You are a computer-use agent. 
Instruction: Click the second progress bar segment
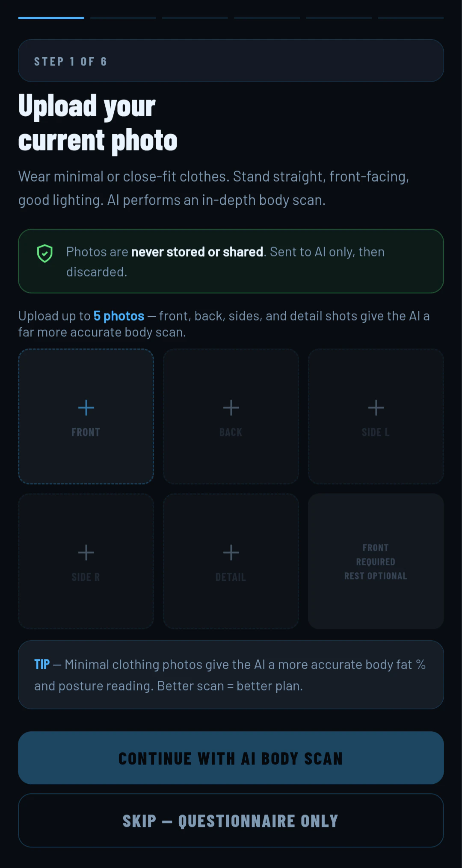tap(123, 18)
